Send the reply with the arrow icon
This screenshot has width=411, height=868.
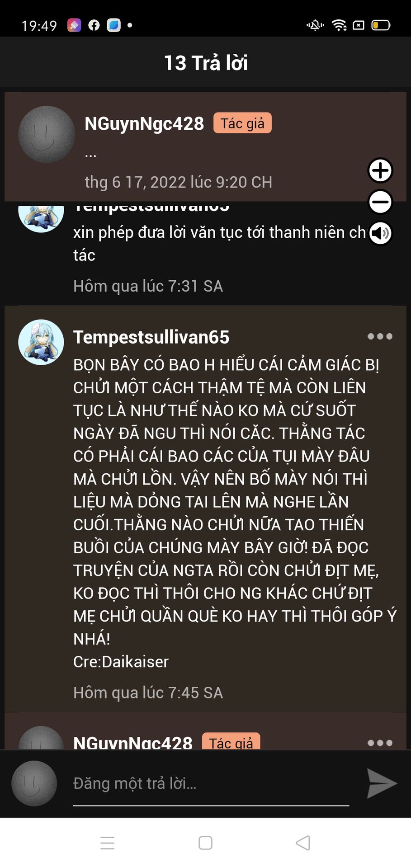pos(382,783)
